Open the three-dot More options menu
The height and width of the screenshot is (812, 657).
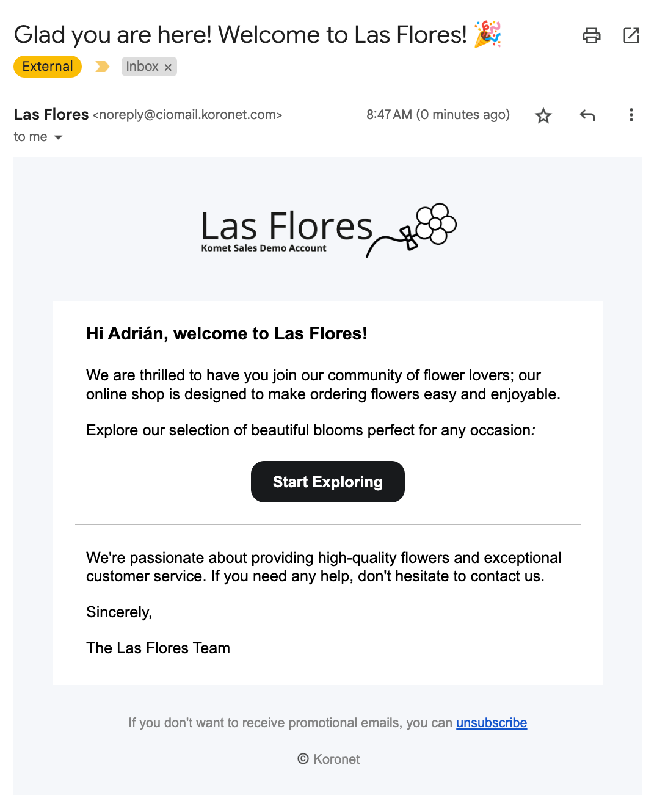pos(631,115)
